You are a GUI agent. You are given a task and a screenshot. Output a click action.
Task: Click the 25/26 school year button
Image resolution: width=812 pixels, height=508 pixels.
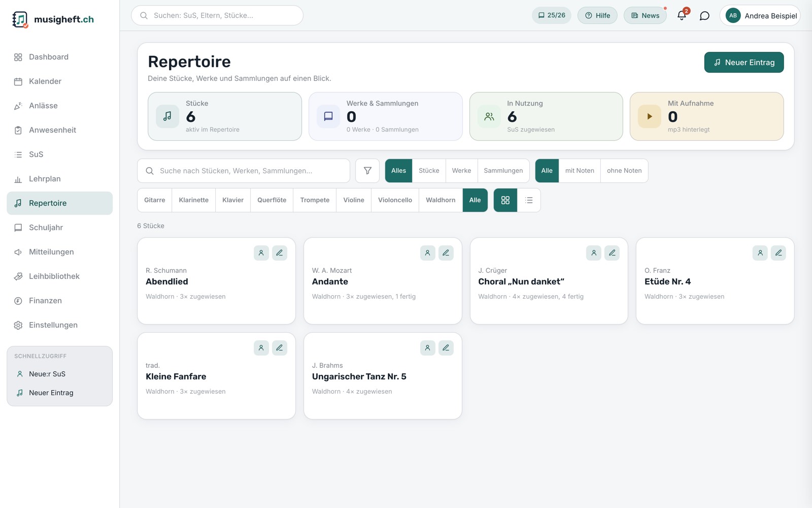point(552,16)
